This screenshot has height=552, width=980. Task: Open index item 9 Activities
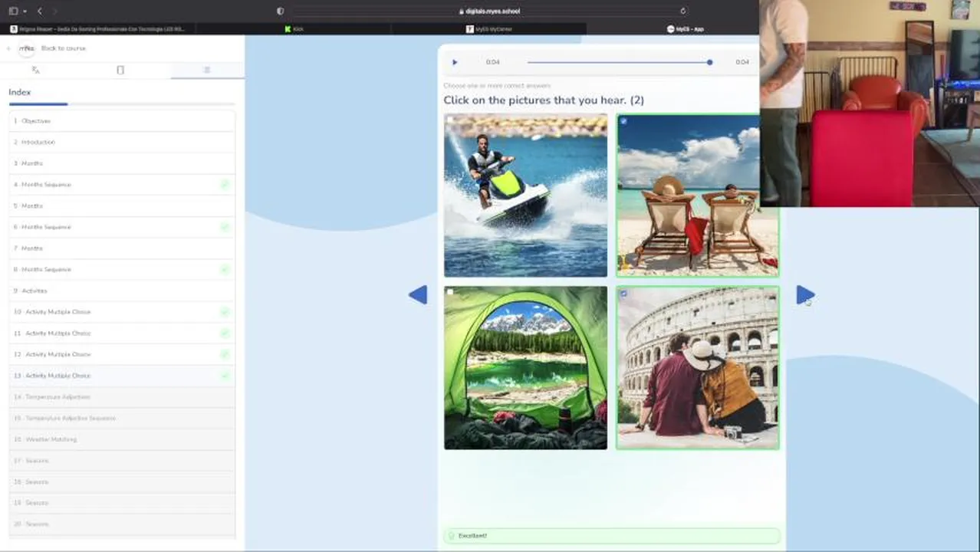pyautogui.click(x=122, y=291)
